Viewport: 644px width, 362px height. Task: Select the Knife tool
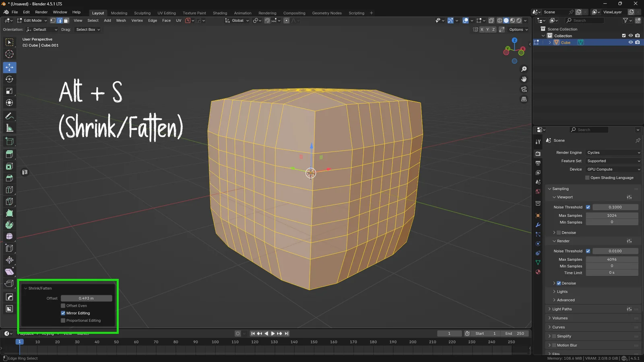pyautogui.click(x=9, y=201)
